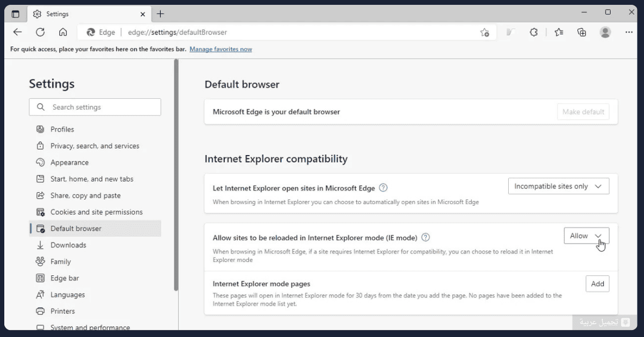Click the Family sidebar icon
Image resolution: width=644 pixels, height=337 pixels.
(x=40, y=262)
